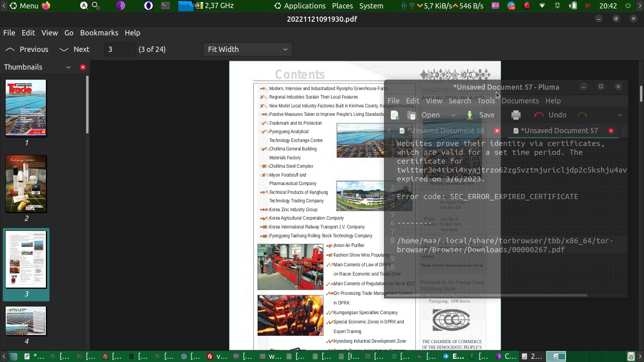Screen dimensions: 644x362
Task: Open the trash applet in bottom panel
Action: pos(631,356)
